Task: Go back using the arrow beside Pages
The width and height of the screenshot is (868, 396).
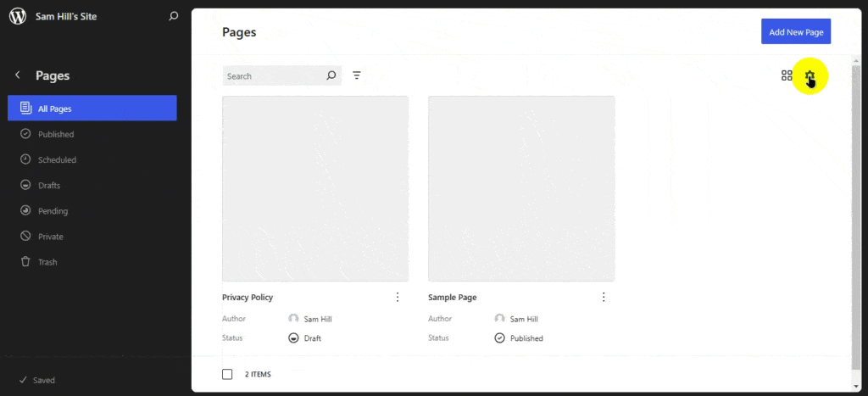Action: click(18, 75)
